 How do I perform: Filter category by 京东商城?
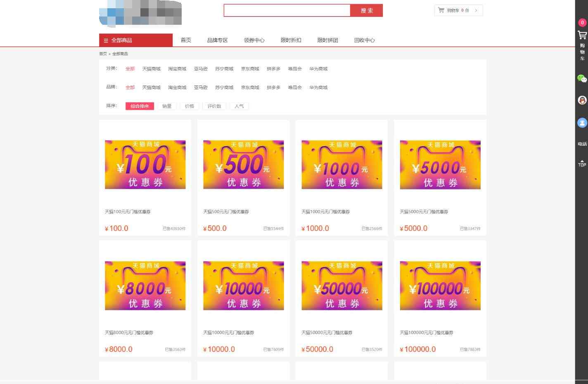point(250,69)
